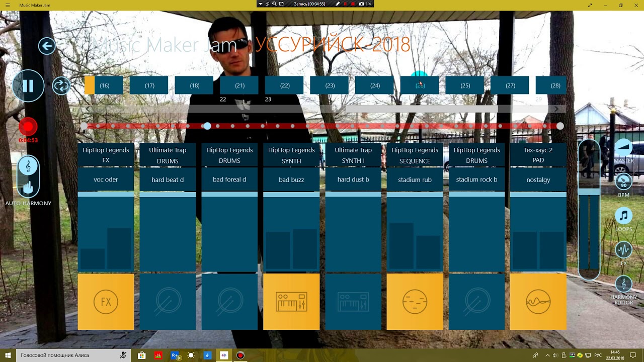Open the Loops library

[624, 216]
